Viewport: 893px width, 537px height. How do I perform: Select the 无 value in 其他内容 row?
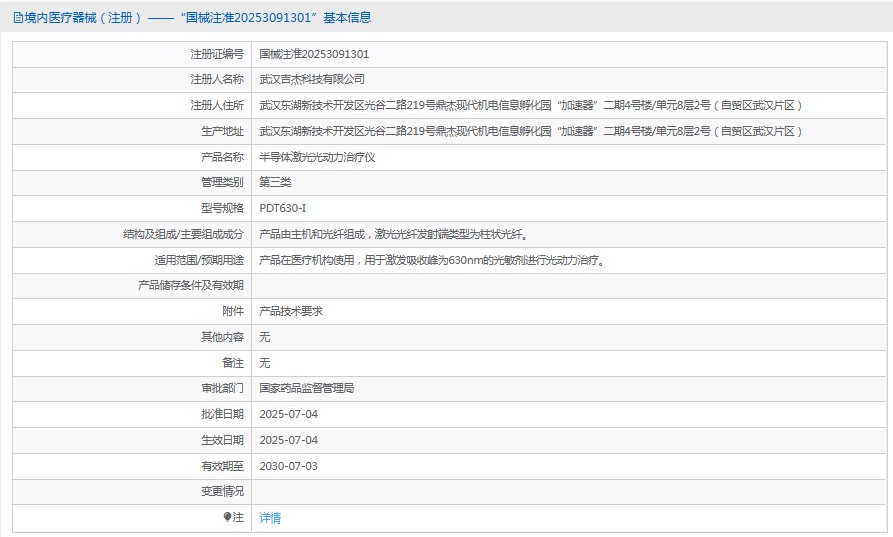264,337
